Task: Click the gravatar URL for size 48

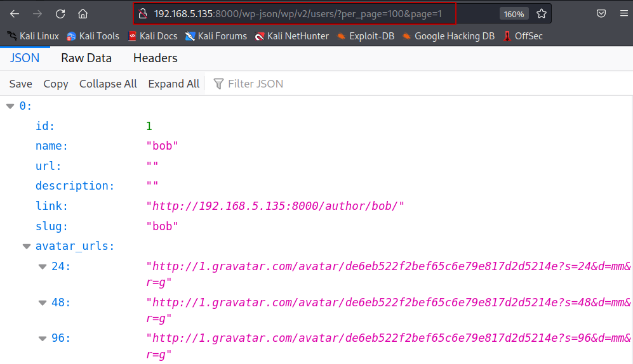Action: [388, 310]
